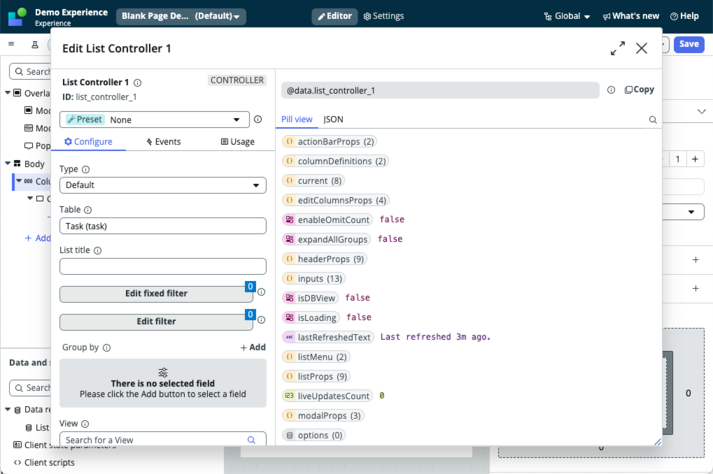
Task: Click the editColumnsProps (4) pill
Action: click(336, 200)
